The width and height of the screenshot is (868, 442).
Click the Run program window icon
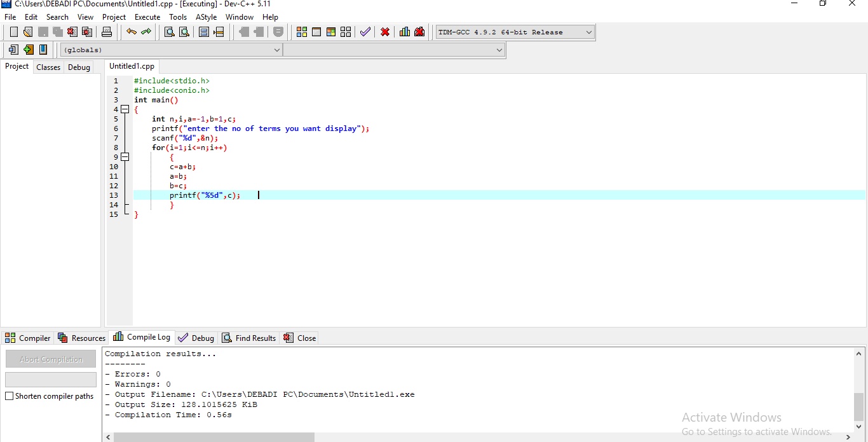pos(316,32)
